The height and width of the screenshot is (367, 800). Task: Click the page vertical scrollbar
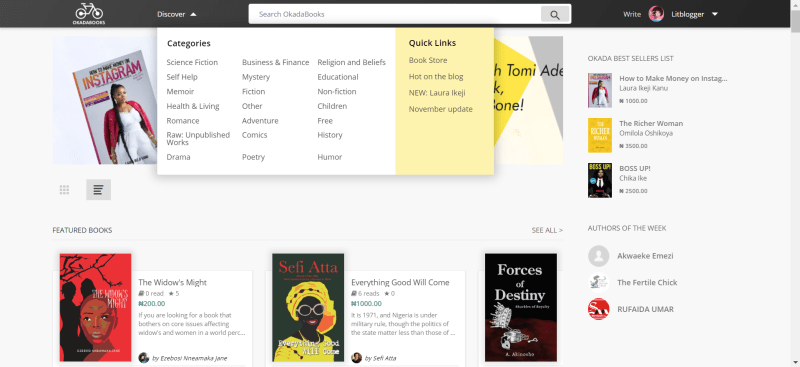click(795, 184)
